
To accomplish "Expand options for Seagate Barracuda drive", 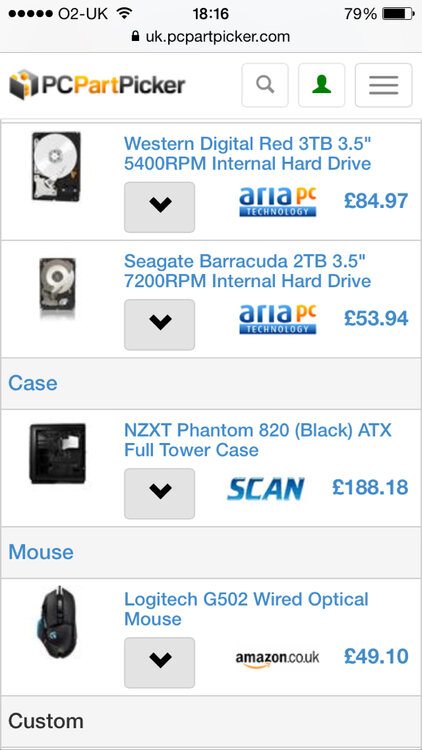I will pyautogui.click(x=159, y=325).
